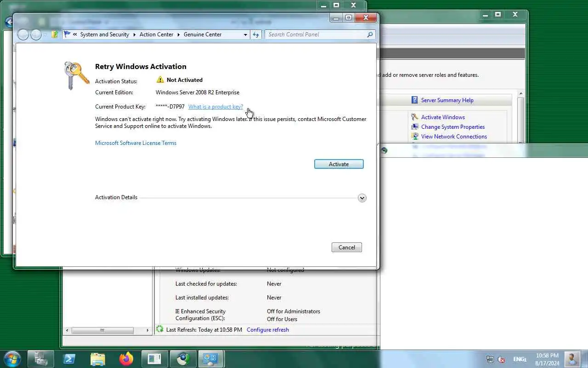Select the Genuine Center breadcrumb
The width and height of the screenshot is (588, 368).
pyautogui.click(x=203, y=34)
